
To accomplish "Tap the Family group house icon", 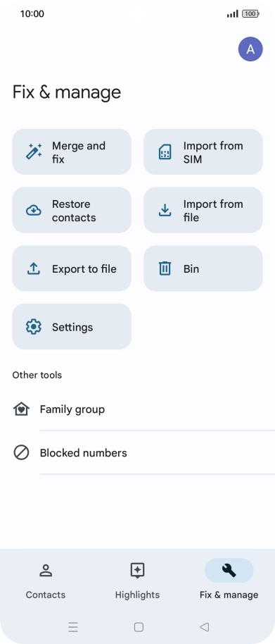I will [x=21, y=409].
